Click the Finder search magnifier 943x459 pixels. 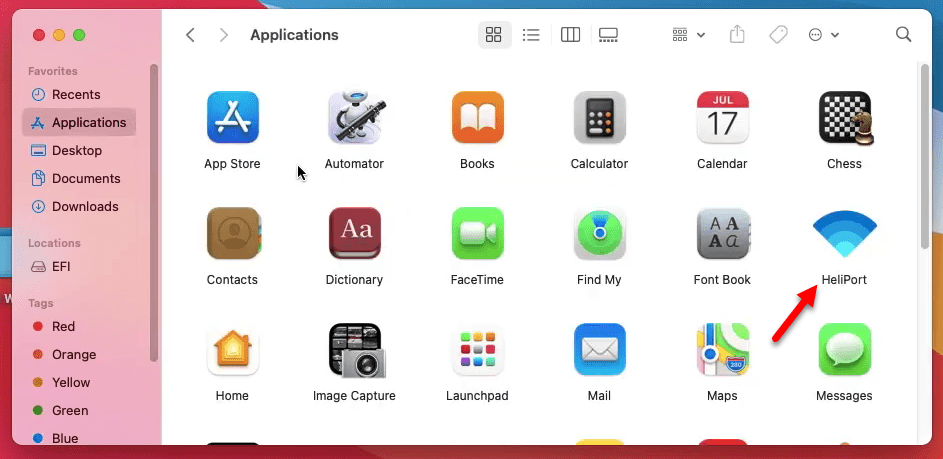coord(903,34)
